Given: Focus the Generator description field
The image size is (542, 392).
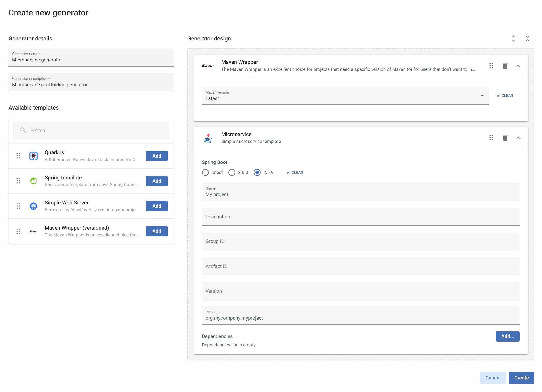Looking at the screenshot, I should [x=91, y=82].
